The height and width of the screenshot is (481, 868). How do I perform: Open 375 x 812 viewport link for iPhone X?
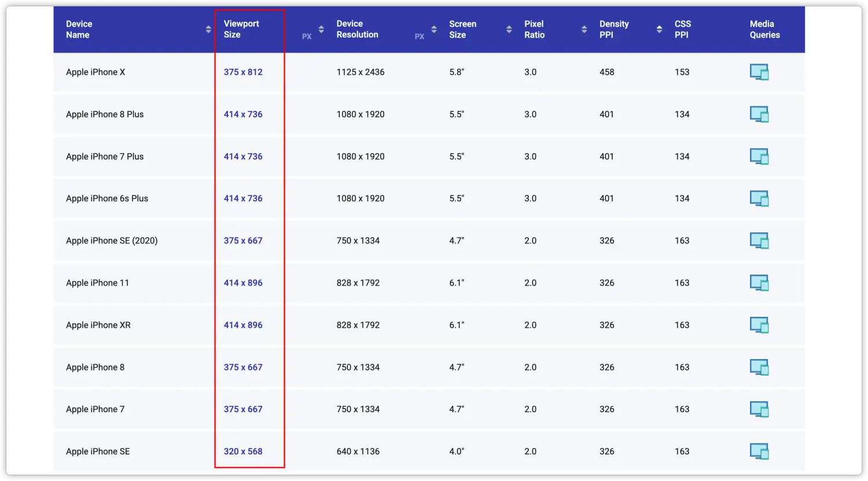pyautogui.click(x=243, y=72)
